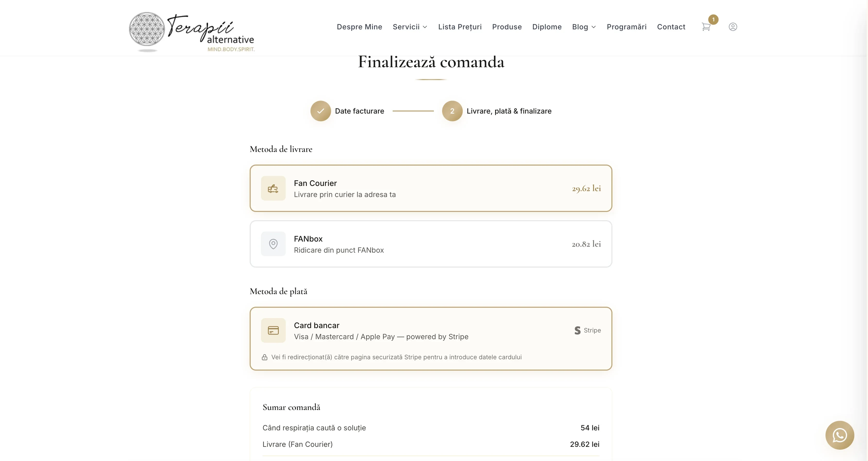Click step 2 Livrare, plată & finalizare
868x461 pixels.
click(x=497, y=111)
